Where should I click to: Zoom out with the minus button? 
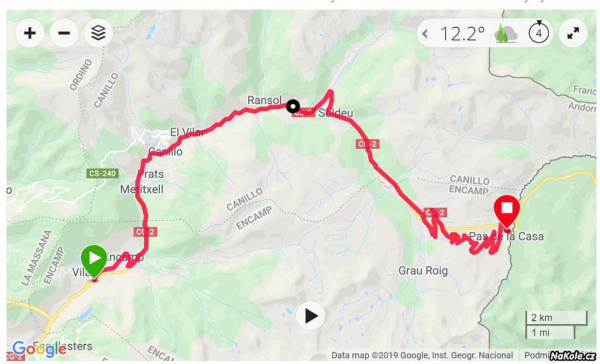(64, 33)
